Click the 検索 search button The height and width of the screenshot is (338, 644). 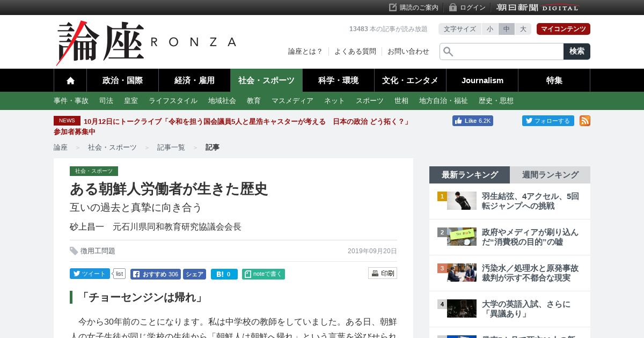tap(577, 52)
